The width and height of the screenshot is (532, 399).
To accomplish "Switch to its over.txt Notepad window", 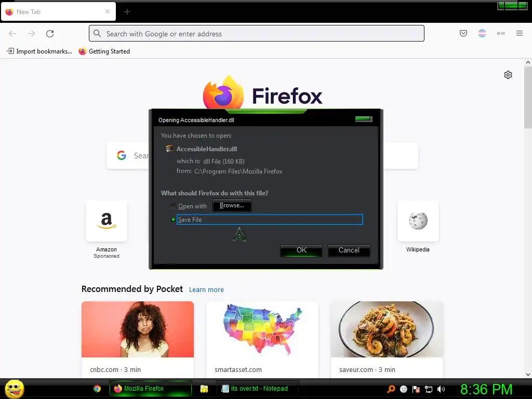I will coord(258,389).
